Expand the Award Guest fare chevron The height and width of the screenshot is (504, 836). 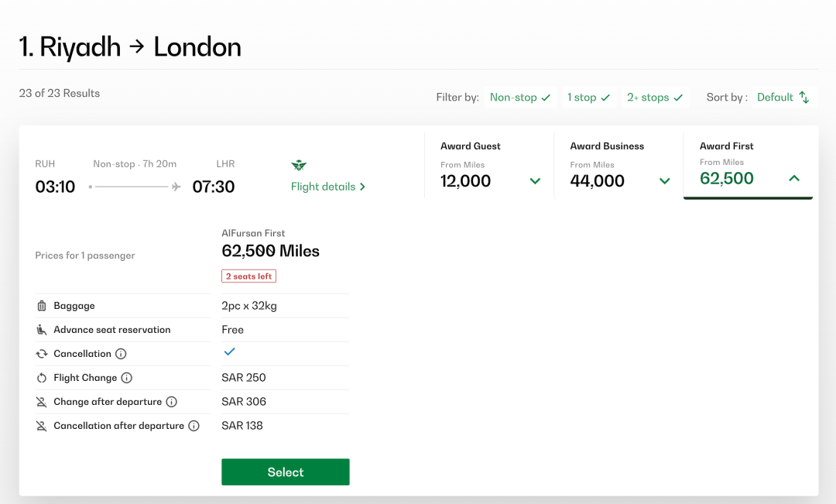tap(536, 181)
